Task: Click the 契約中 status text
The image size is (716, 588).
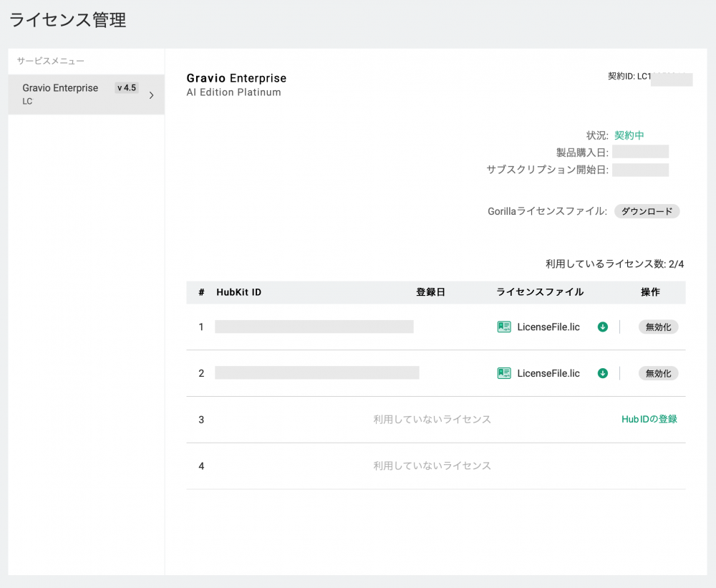Action: pos(629,135)
